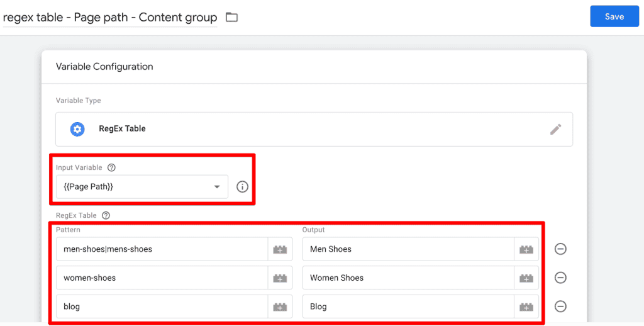Remove the Men Shoes row

pyautogui.click(x=560, y=249)
